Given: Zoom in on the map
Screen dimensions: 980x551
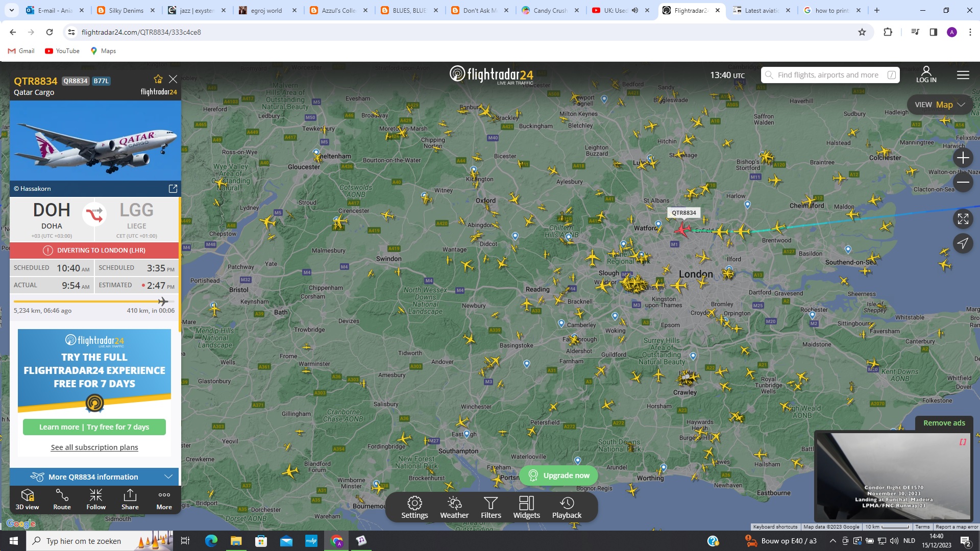Looking at the screenshot, I should coord(963,158).
